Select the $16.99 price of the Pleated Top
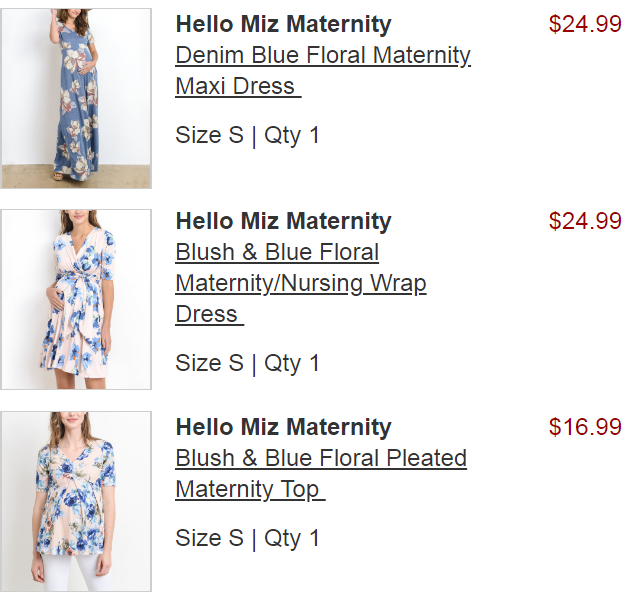The image size is (627, 594). [585, 428]
